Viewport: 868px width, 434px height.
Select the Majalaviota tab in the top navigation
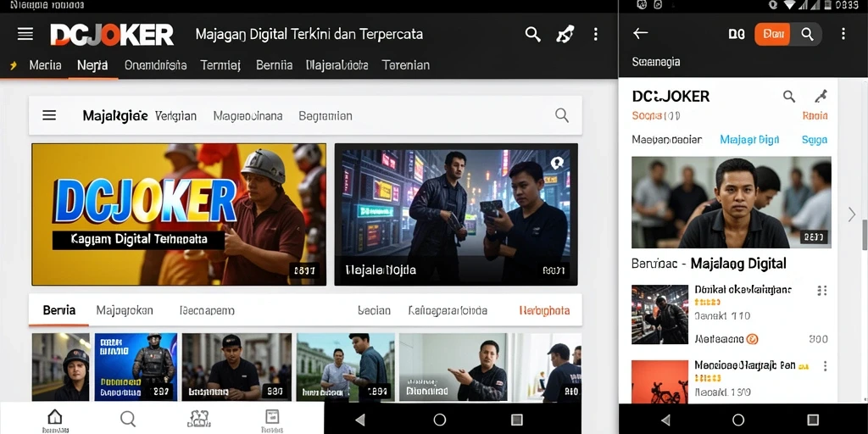[x=337, y=65]
